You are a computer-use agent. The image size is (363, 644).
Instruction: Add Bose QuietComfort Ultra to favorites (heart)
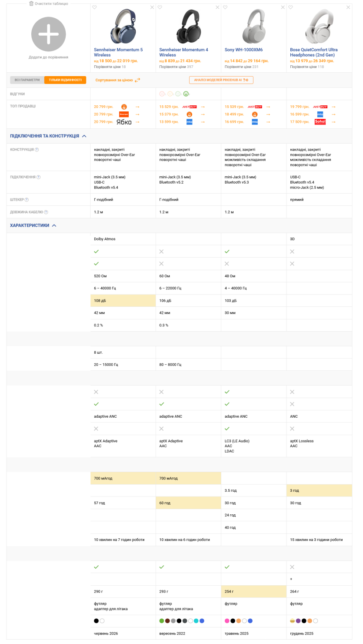[290, 7]
